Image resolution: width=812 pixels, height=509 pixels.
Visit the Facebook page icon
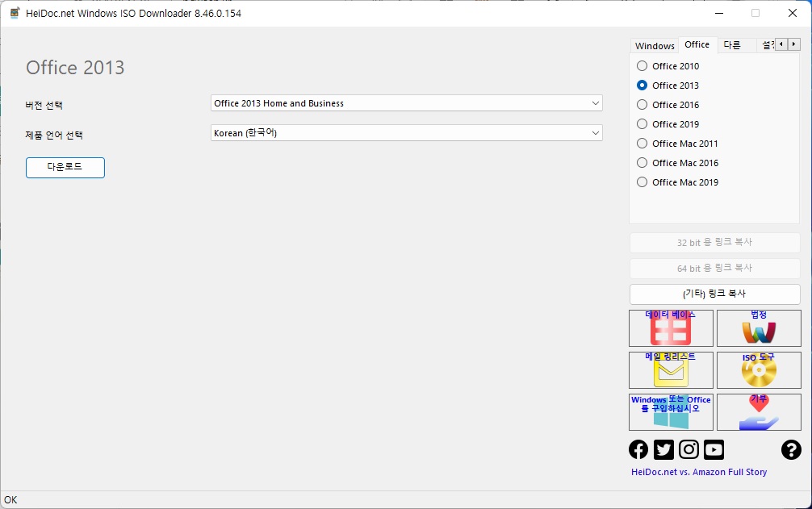pos(638,449)
